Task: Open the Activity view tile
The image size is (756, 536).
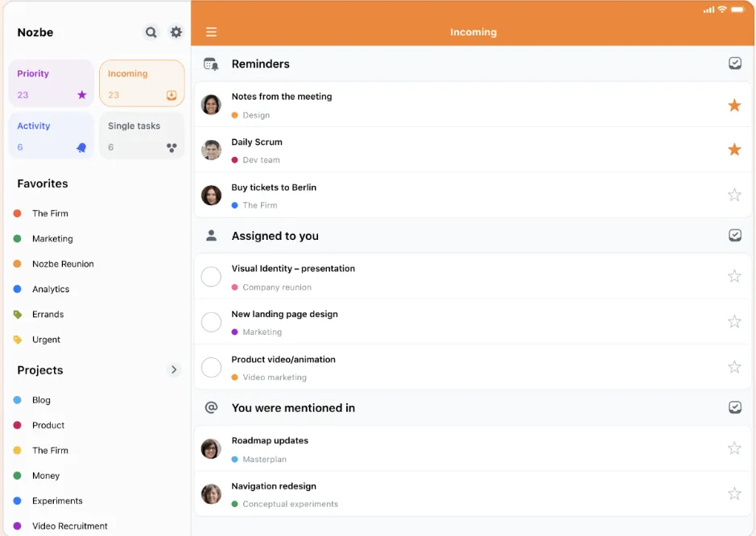Action: pos(51,135)
